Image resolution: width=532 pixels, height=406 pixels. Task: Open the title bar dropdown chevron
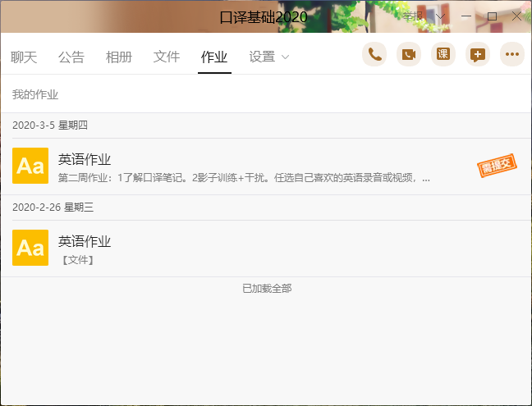click(441, 16)
